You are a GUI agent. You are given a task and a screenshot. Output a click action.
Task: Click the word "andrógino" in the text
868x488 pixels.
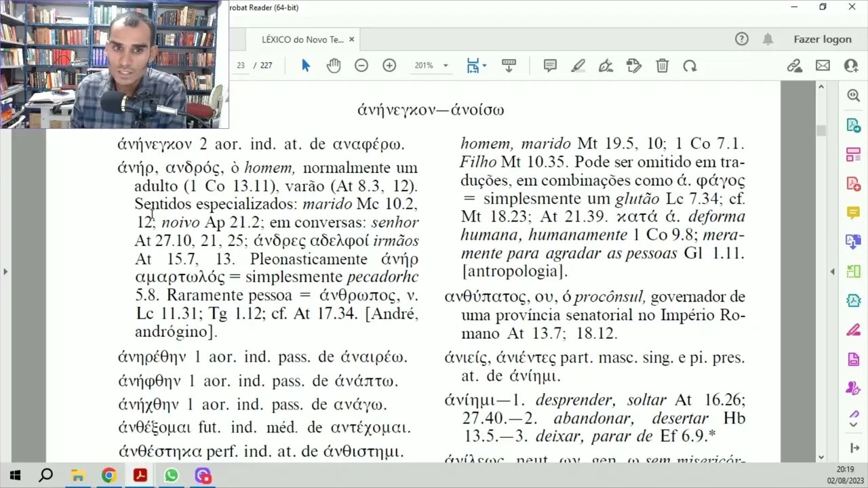[x=173, y=333]
